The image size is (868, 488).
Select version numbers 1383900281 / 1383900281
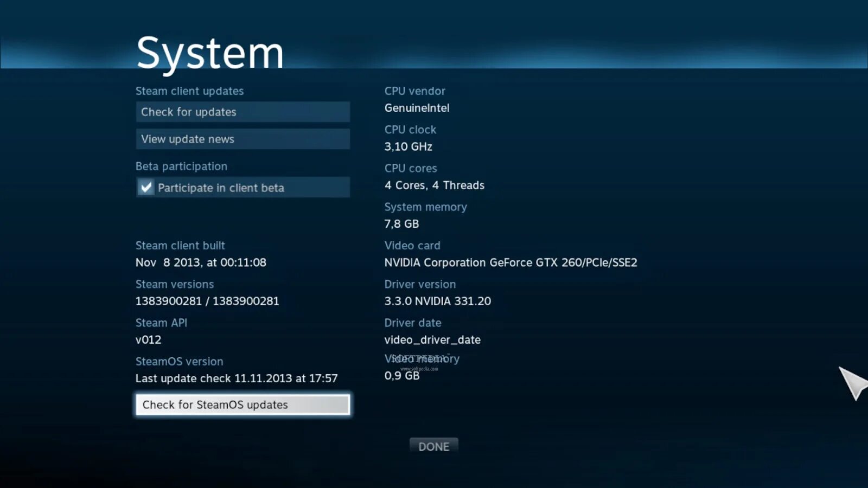point(207,301)
